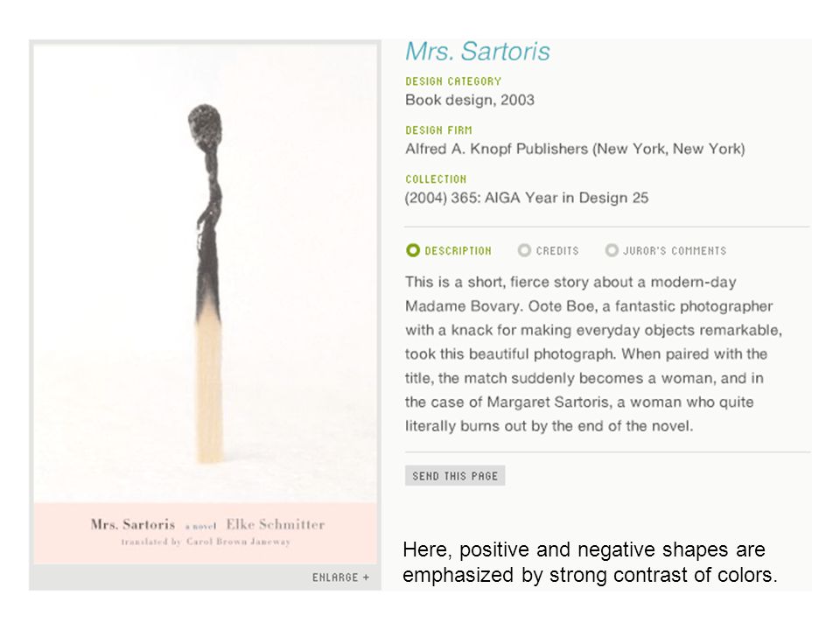
Task: Click the pink title band on cover
Action: (205, 533)
